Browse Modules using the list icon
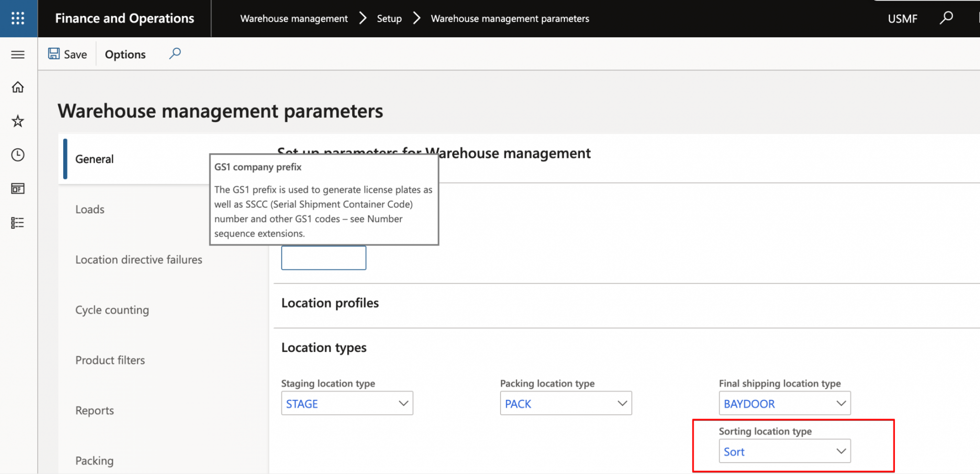This screenshot has height=474, width=980. (x=18, y=222)
